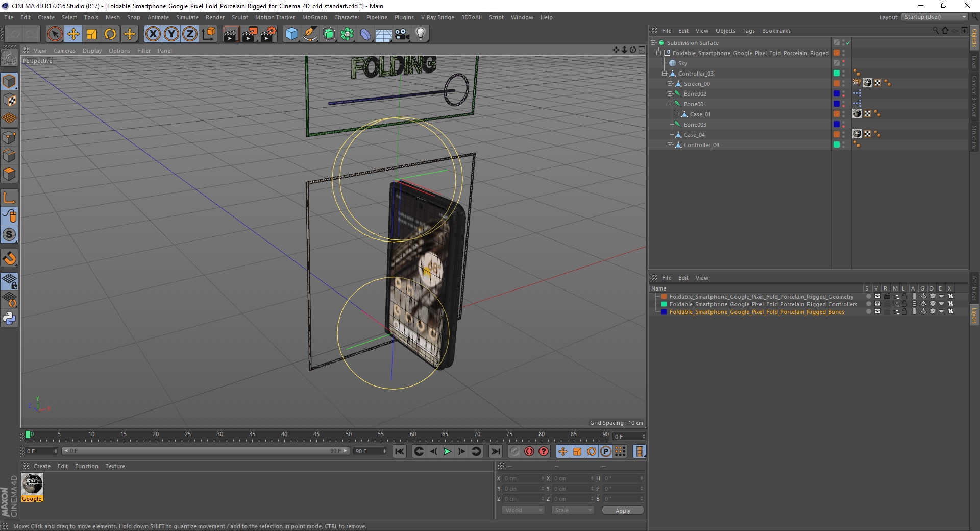
Task: Go to end of animation
Action: 495,451
